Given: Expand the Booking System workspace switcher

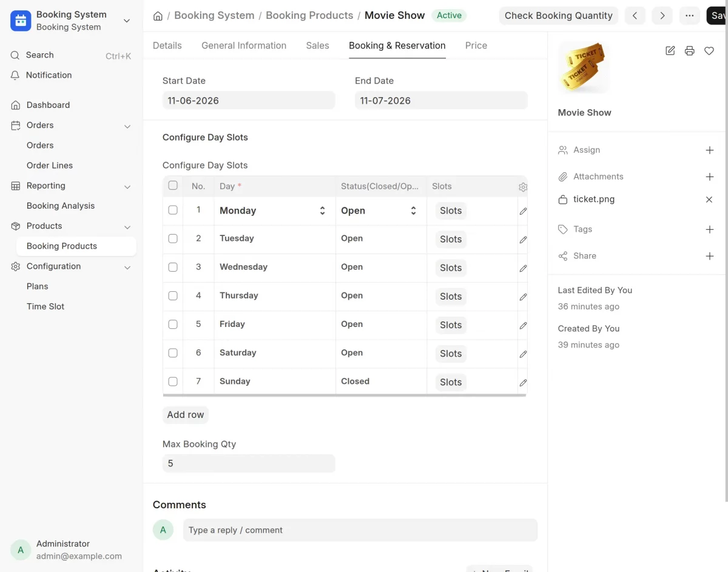Looking at the screenshot, I should tap(126, 21).
